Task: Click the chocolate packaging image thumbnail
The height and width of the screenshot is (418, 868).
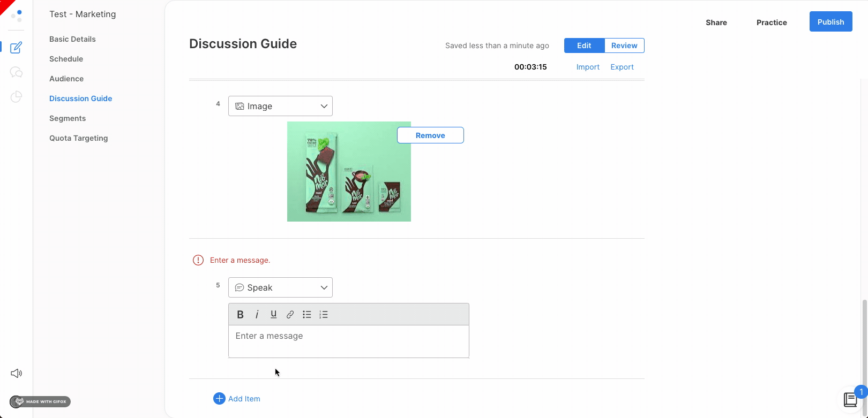Action: click(x=349, y=171)
